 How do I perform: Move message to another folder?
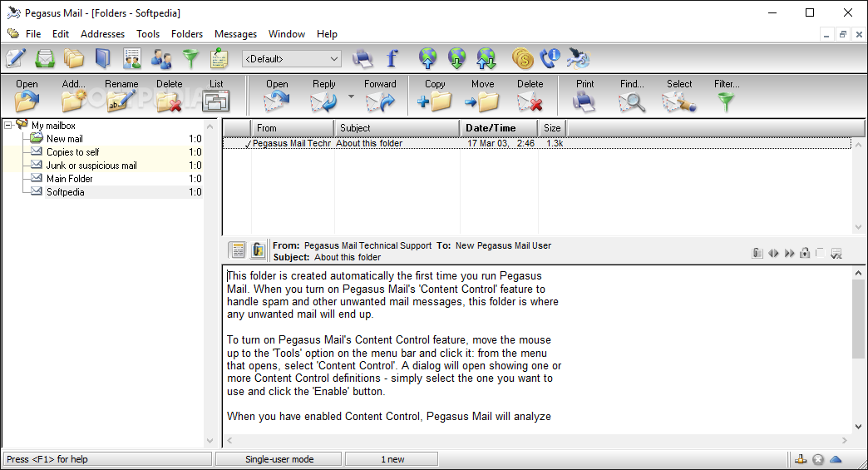click(x=483, y=95)
